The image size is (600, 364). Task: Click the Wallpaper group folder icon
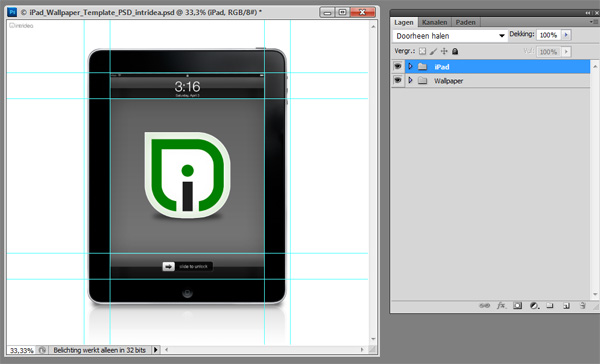422,81
